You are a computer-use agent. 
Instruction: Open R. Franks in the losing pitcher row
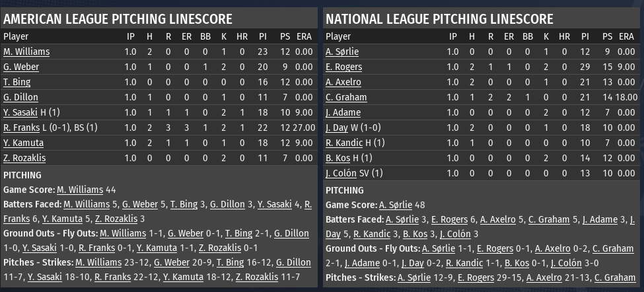[21, 128]
